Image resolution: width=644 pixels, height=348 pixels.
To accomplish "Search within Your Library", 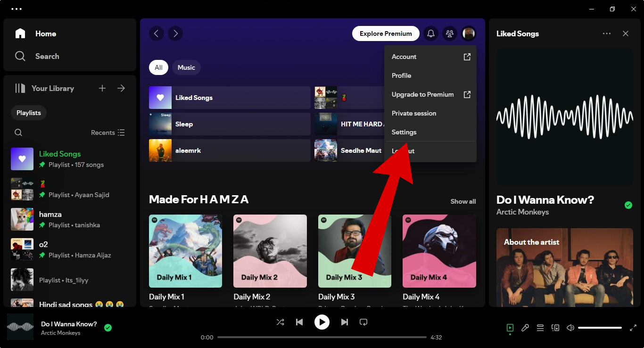I will click(x=18, y=133).
